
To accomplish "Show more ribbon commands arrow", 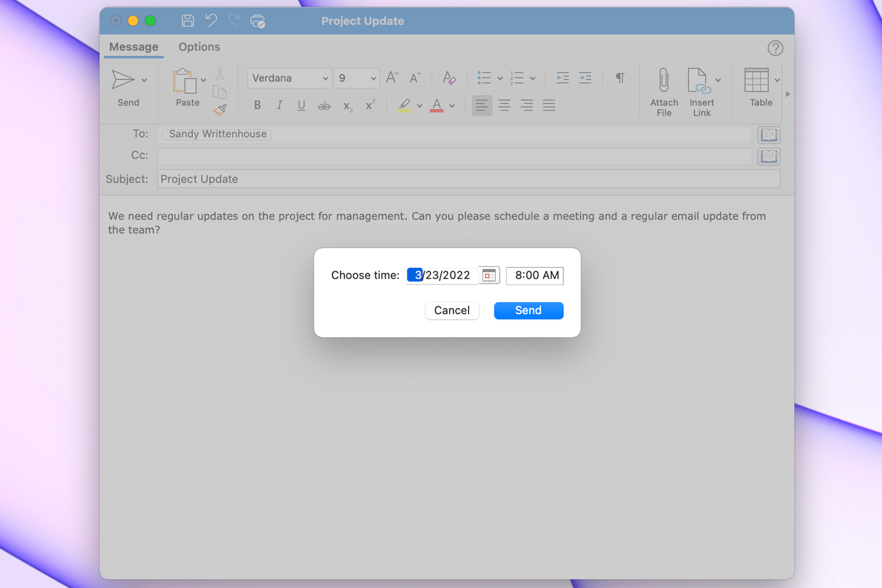I will (x=788, y=94).
